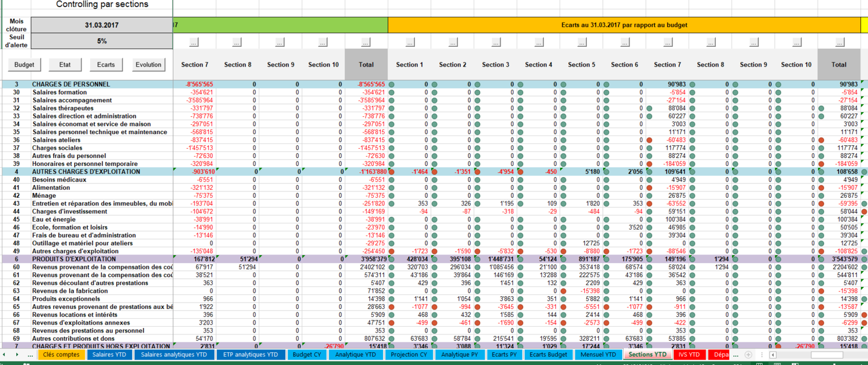868x365 pixels.
Task: Click the 'Autres contributions et dons' row label
Action: [x=73, y=338]
